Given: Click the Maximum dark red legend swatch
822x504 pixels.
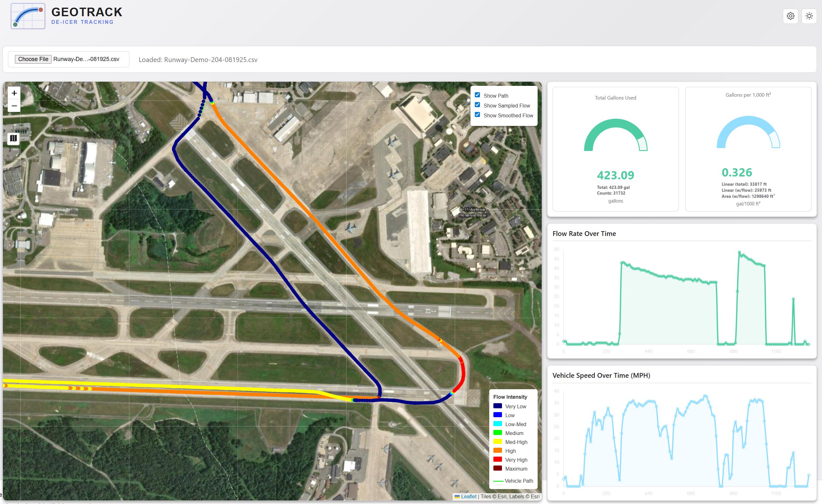Looking at the screenshot, I should pos(498,468).
